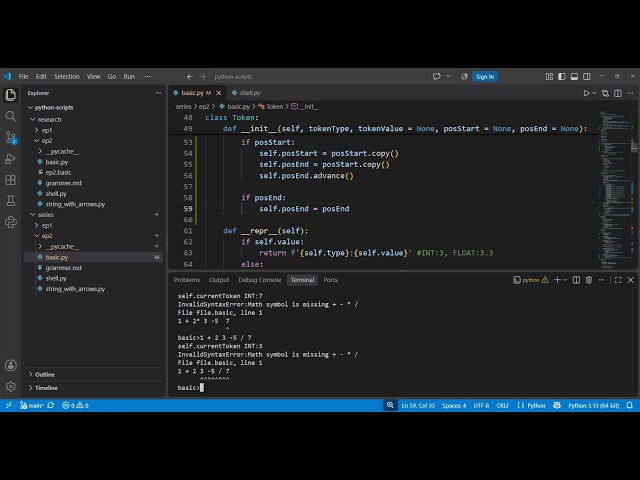
Task: Close the basic.py editor tab
Action: (219, 93)
